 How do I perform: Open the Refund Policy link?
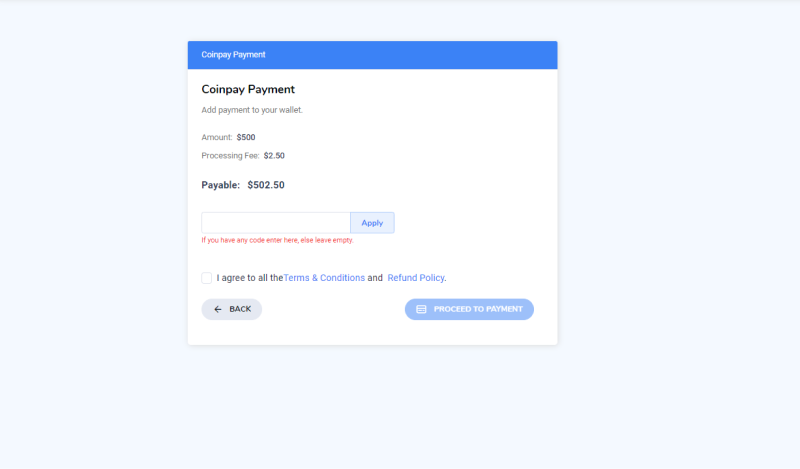coord(416,278)
